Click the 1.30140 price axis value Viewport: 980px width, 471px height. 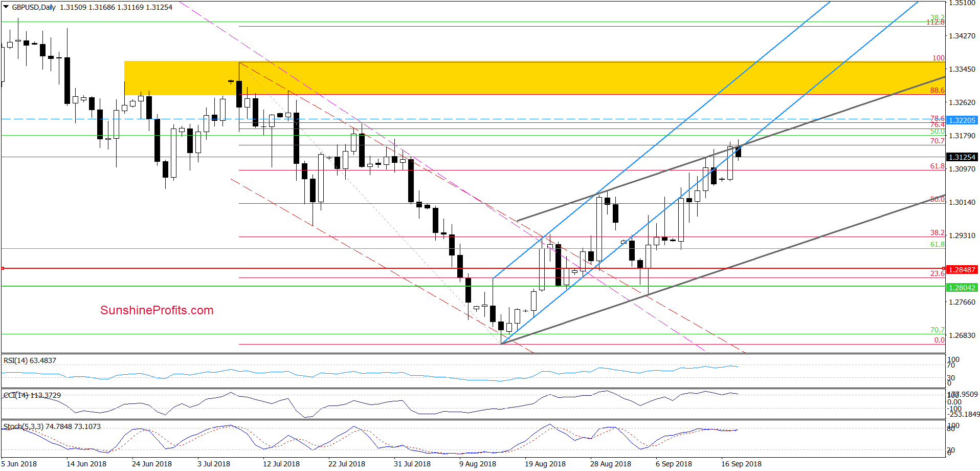[x=962, y=202]
